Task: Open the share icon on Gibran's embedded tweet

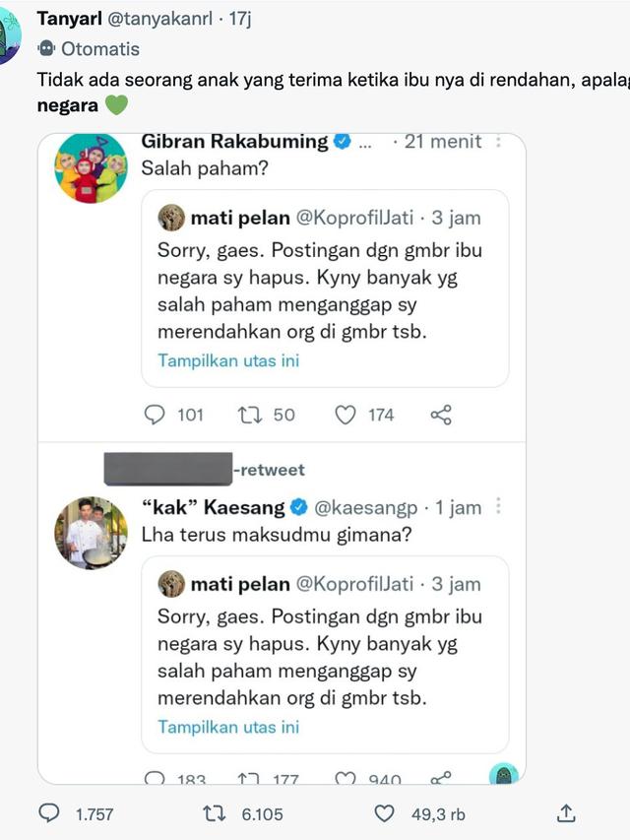Action: pos(440,415)
